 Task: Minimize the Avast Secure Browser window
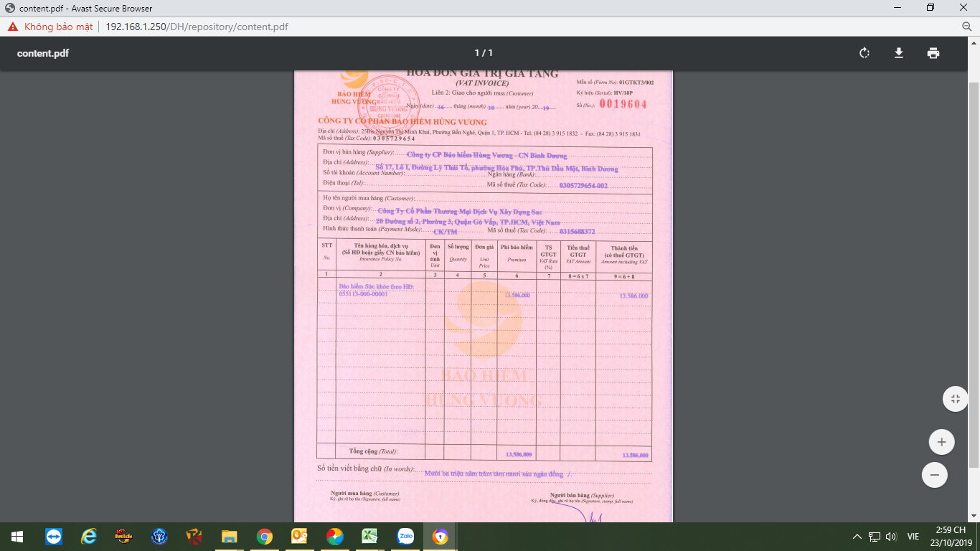(897, 8)
